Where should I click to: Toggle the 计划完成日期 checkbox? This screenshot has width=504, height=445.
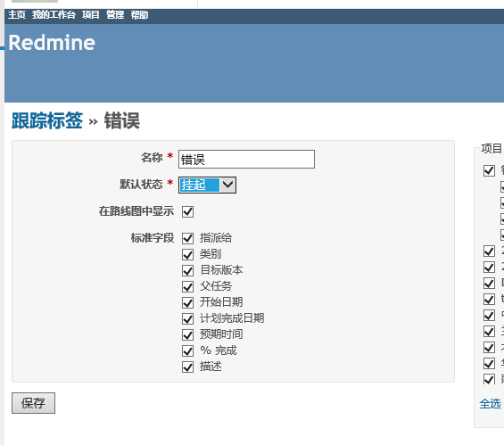pos(187,318)
